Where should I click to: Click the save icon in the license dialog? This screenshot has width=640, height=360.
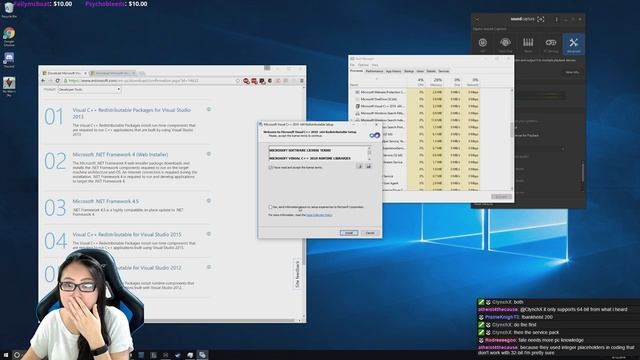point(368,166)
